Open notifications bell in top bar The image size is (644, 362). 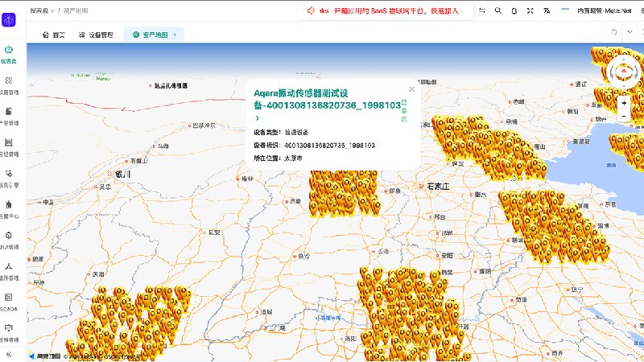[514, 11]
